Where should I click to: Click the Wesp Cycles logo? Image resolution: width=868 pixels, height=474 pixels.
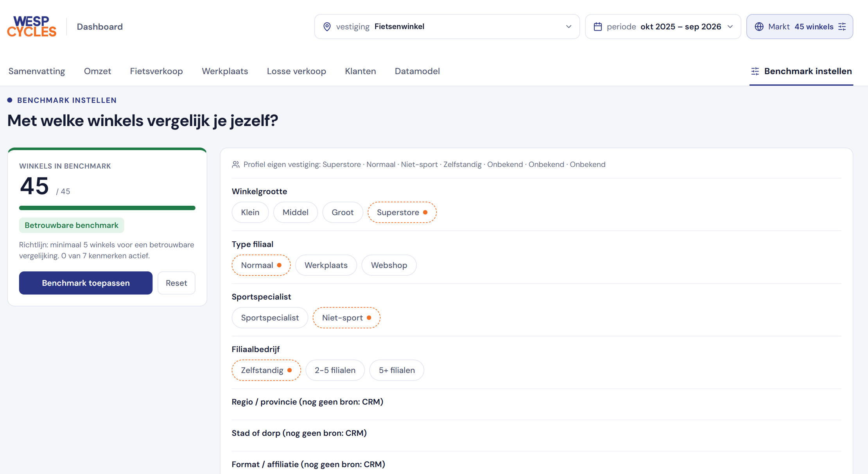pyautogui.click(x=32, y=27)
